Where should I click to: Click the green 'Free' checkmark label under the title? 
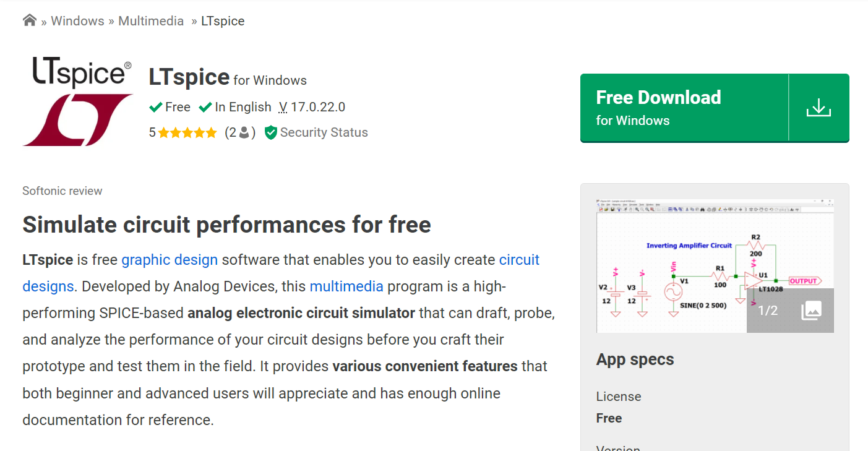point(170,107)
